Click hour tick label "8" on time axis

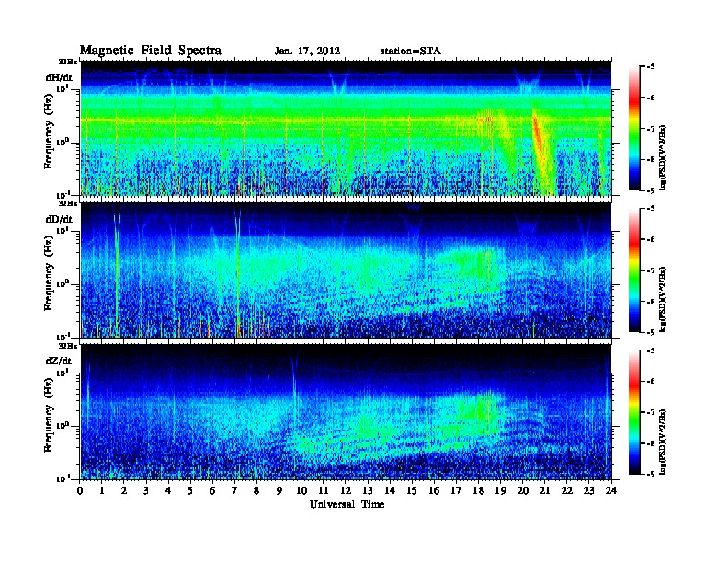[x=256, y=490]
